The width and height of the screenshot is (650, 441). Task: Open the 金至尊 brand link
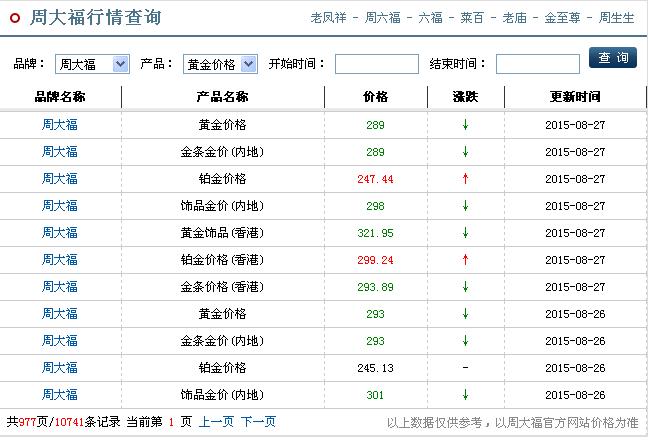(x=562, y=18)
